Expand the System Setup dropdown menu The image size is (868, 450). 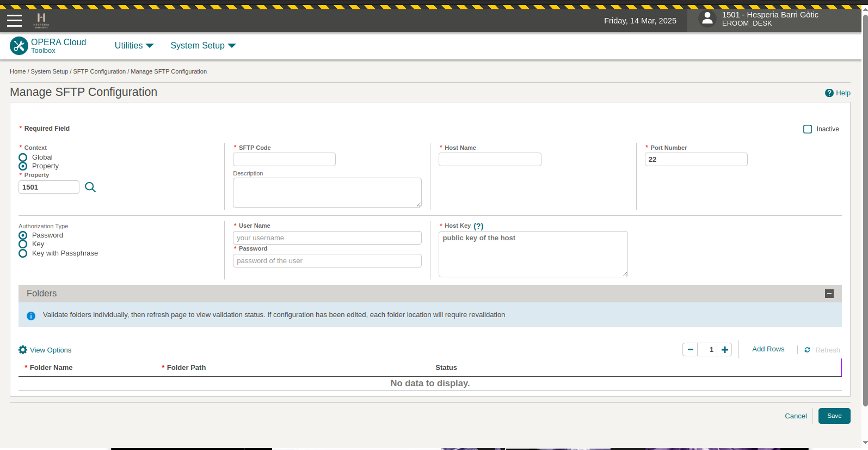point(202,46)
